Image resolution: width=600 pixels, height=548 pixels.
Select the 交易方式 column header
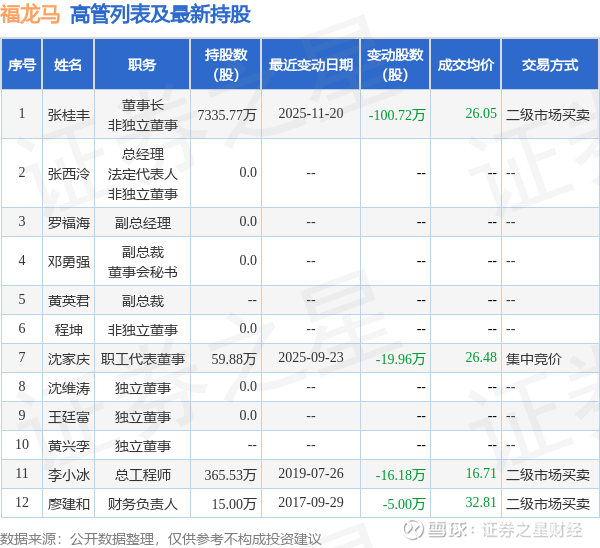pyautogui.click(x=550, y=64)
